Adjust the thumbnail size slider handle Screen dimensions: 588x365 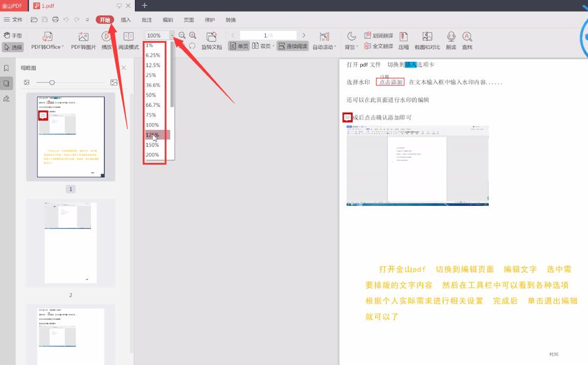pos(52,82)
